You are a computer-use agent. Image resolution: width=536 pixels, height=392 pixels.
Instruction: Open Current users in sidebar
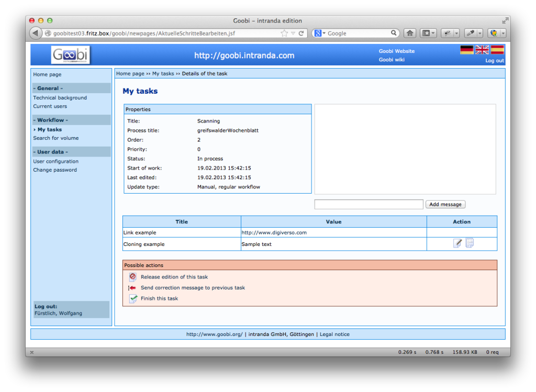[x=50, y=106]
